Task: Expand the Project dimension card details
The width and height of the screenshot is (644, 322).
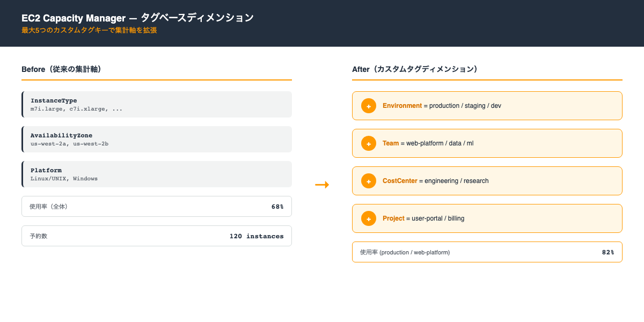Action: 487,218
